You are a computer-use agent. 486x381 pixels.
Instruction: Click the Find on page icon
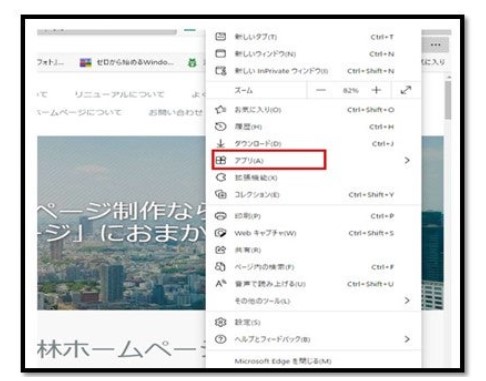point(220,267)
